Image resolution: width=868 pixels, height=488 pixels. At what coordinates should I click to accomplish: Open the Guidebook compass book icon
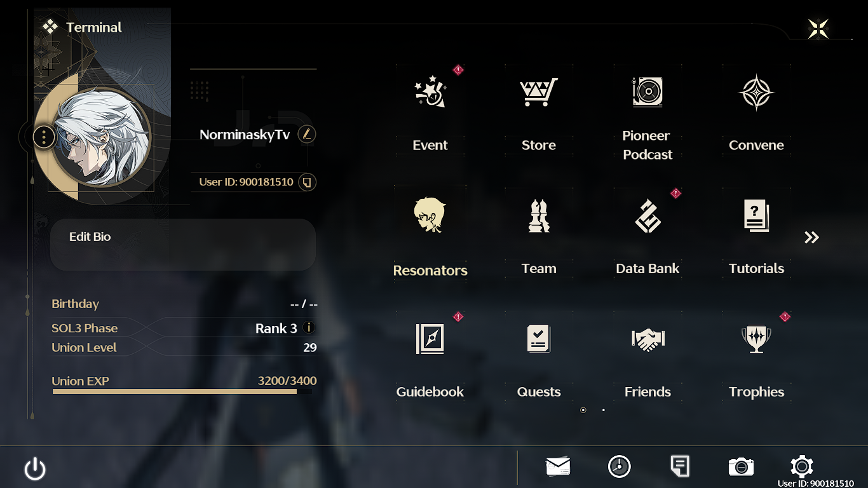pos(430,339)
